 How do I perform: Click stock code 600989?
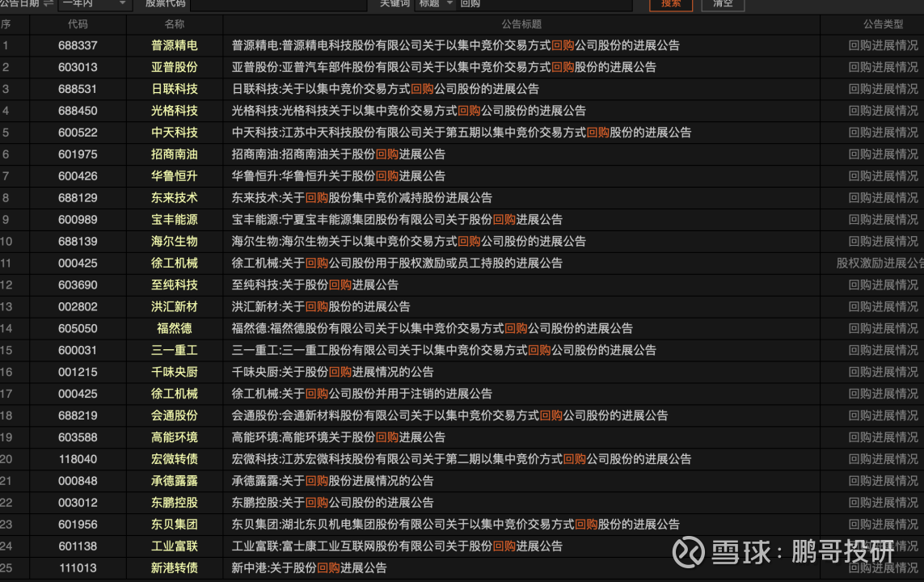(x=78, y=220)
